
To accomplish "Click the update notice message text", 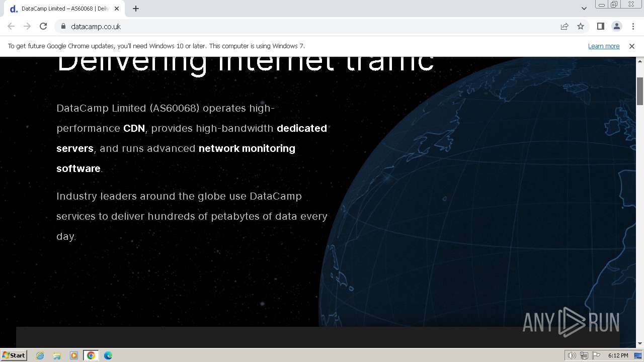I will coord(156,46).
